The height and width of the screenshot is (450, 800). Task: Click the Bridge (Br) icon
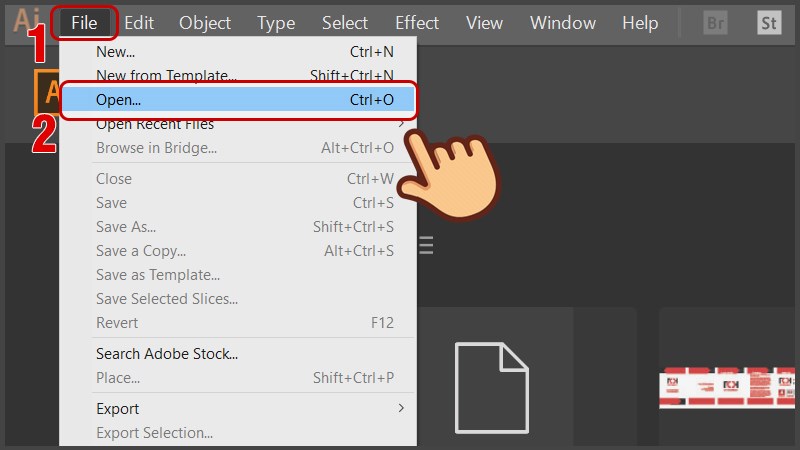coord(715,23)
